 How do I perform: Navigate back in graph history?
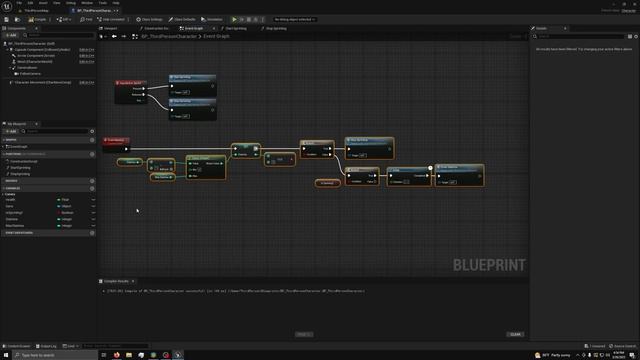114,36
